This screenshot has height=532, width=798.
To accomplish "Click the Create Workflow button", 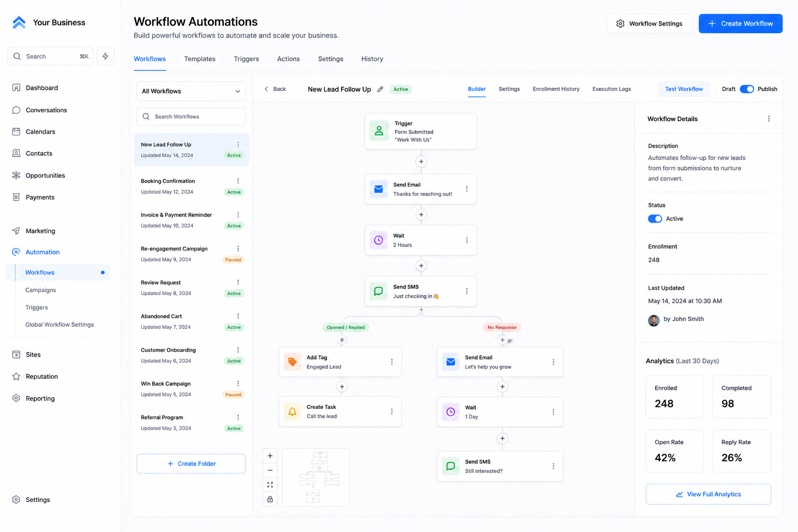I will (x=740, y=24).
